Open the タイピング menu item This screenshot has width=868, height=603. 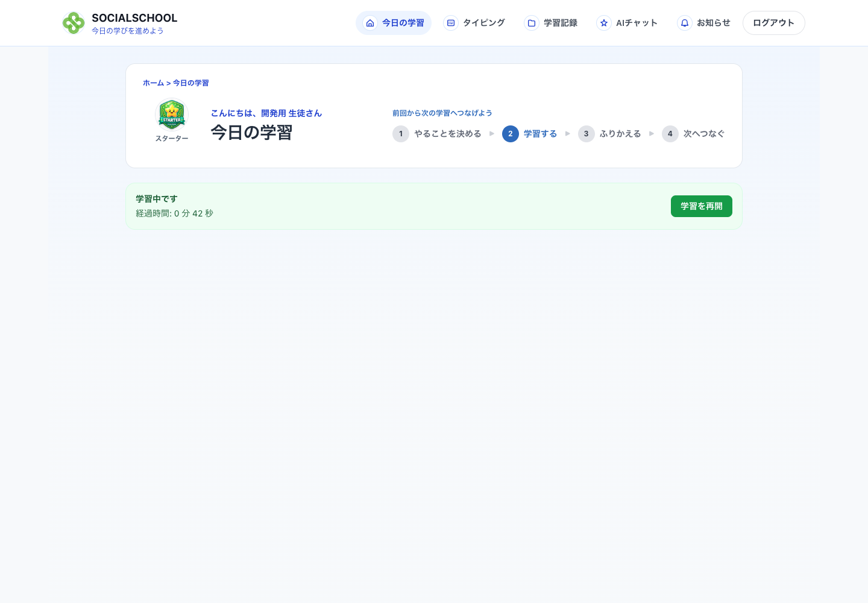tap(474, 23)
